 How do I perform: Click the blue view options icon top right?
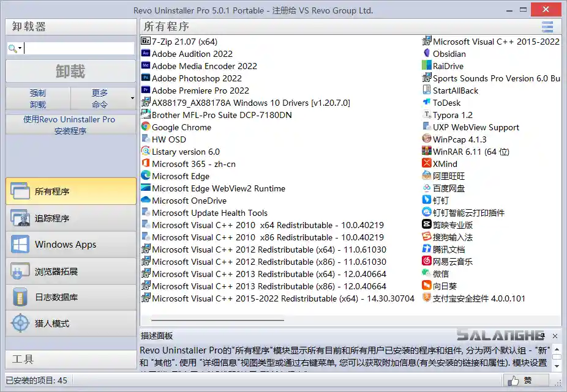[x=547, y=27]
